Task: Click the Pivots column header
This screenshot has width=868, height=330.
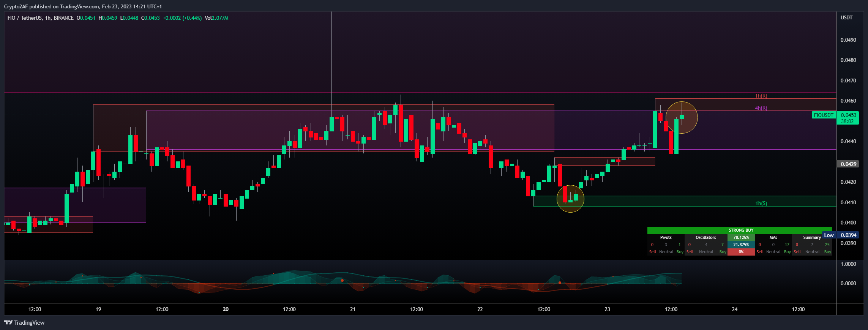Action: (666, 237)
